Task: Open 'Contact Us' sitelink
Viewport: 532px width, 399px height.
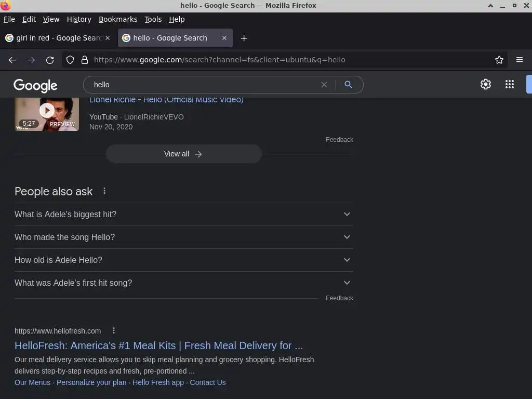Action: point(208,382)
